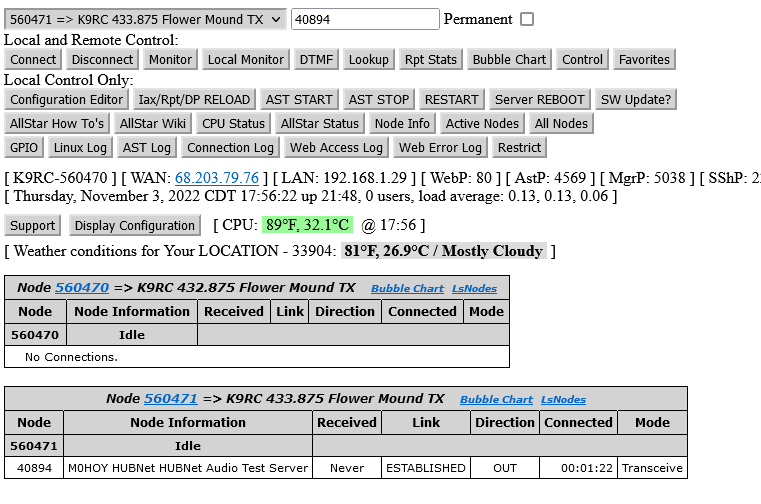Click the node number input field
The image size is (761, 504).
[365, 19]
